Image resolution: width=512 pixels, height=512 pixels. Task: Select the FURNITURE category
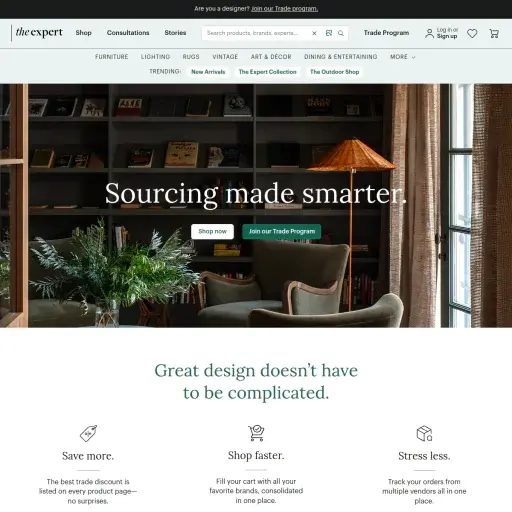(112, 57)
